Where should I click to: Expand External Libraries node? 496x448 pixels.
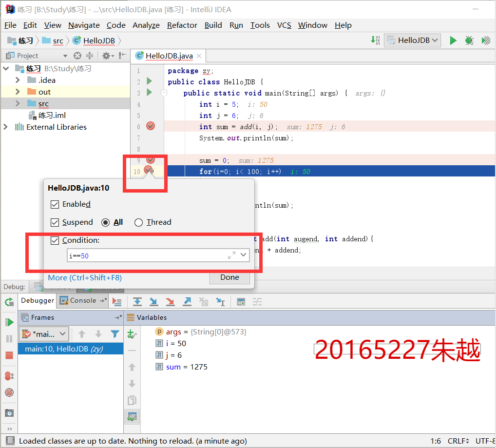click(x=5, y=127)
